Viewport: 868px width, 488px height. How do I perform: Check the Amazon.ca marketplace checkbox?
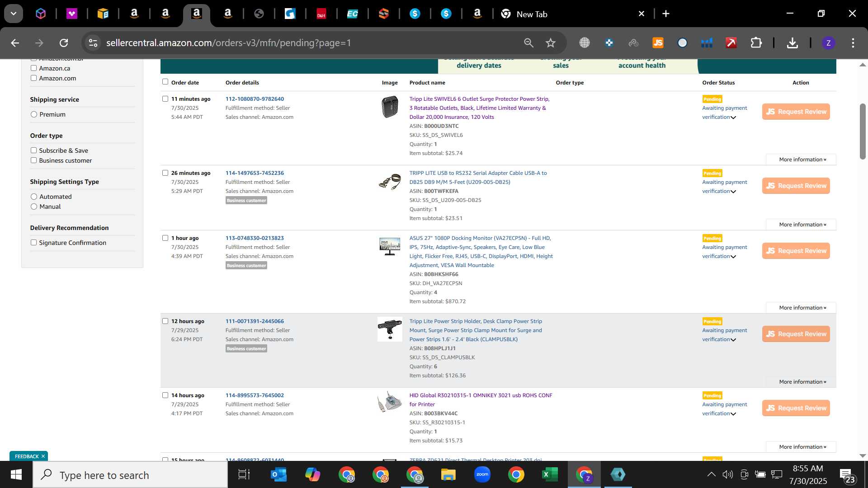pos(33,68)
